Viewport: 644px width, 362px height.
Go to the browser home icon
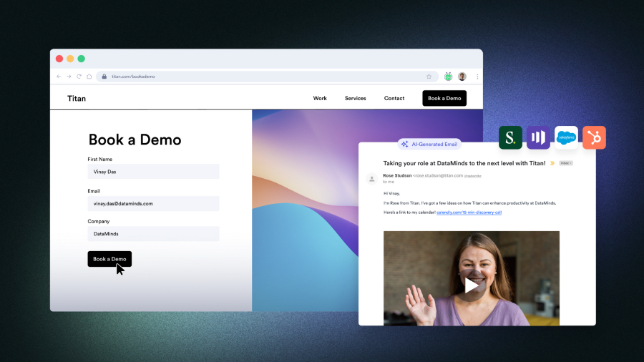tap(89, 77)
